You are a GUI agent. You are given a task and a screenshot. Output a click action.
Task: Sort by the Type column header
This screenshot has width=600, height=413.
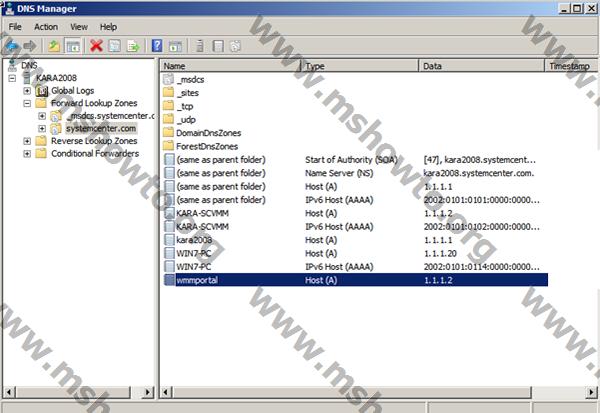pyautogui.click(x=360, y=66)
